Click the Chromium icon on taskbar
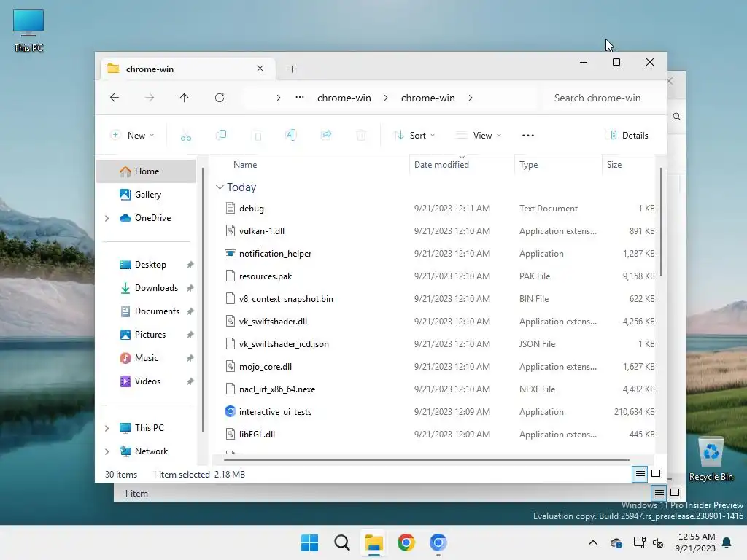Viewport: 747px width, 560px height. 438,542
